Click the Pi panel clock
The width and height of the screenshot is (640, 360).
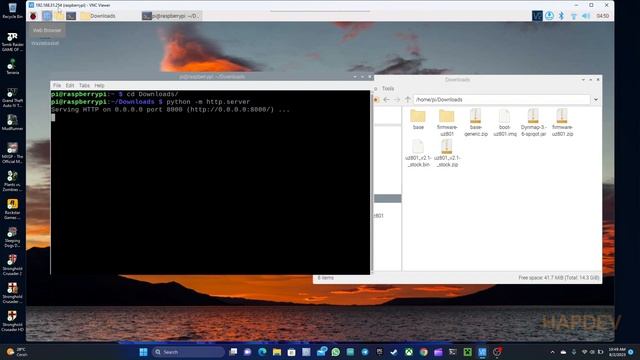602,16
